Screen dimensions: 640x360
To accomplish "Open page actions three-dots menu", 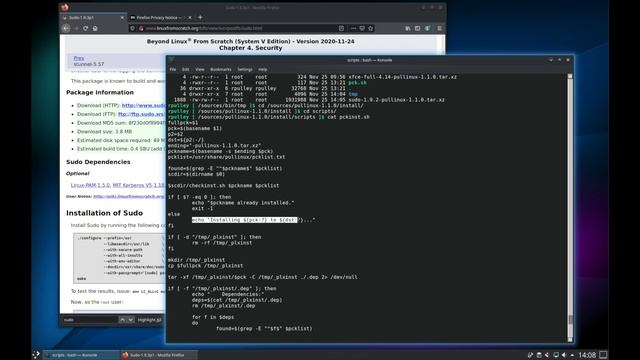I will click(353, 28).
